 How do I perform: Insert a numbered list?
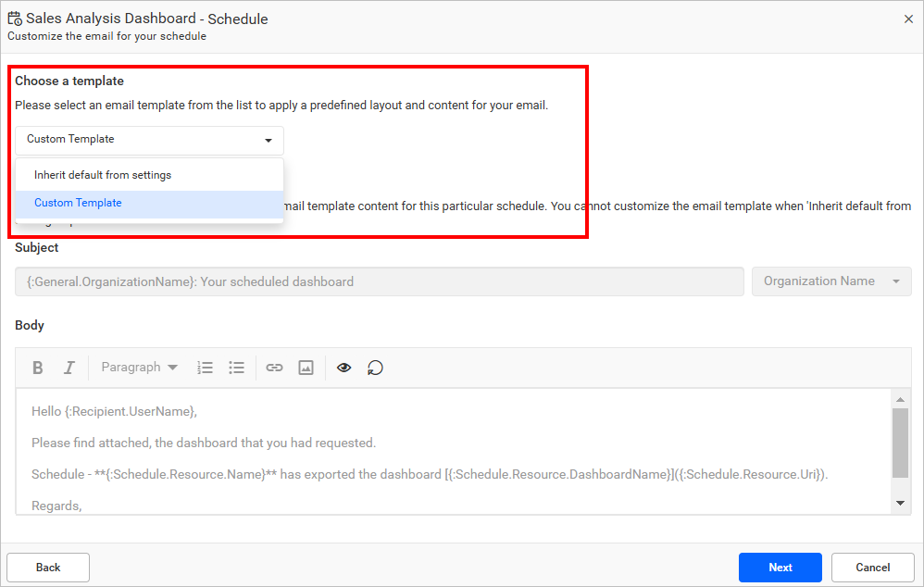206,368
